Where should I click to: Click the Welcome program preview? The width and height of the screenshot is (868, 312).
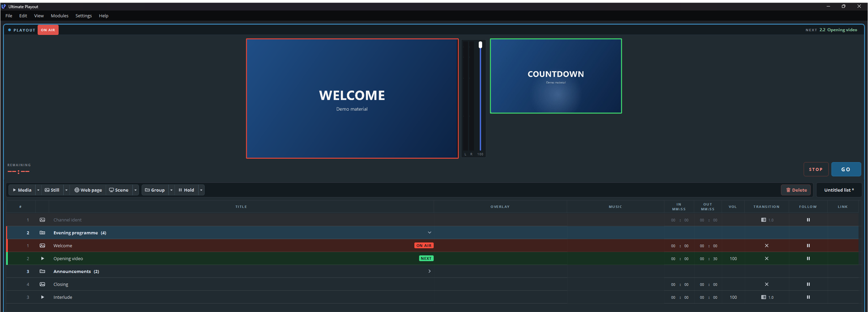coord(352,98)
